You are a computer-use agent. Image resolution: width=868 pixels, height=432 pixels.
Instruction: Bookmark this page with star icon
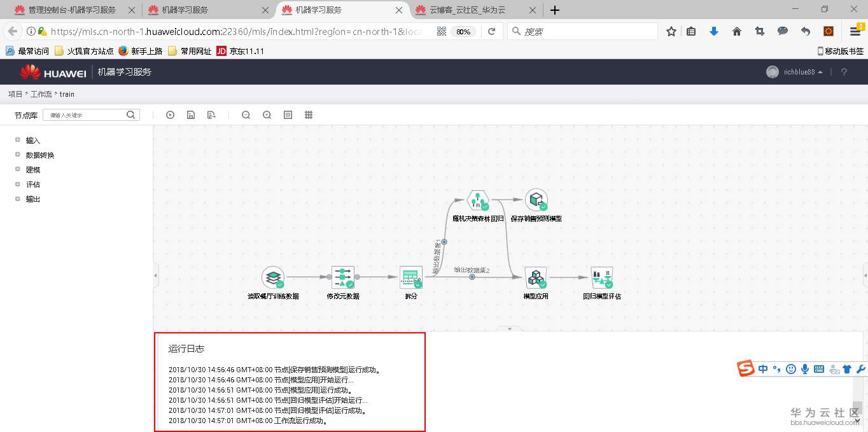671,31
